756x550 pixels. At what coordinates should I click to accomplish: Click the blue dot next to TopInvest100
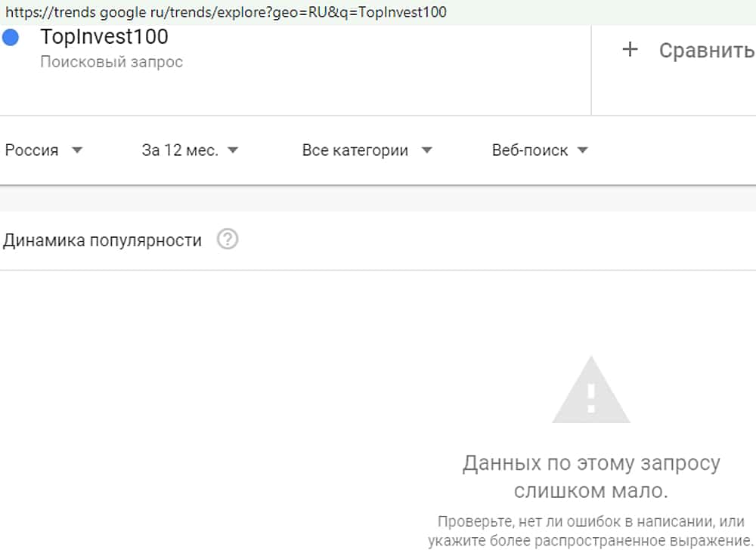pos(11,37)
